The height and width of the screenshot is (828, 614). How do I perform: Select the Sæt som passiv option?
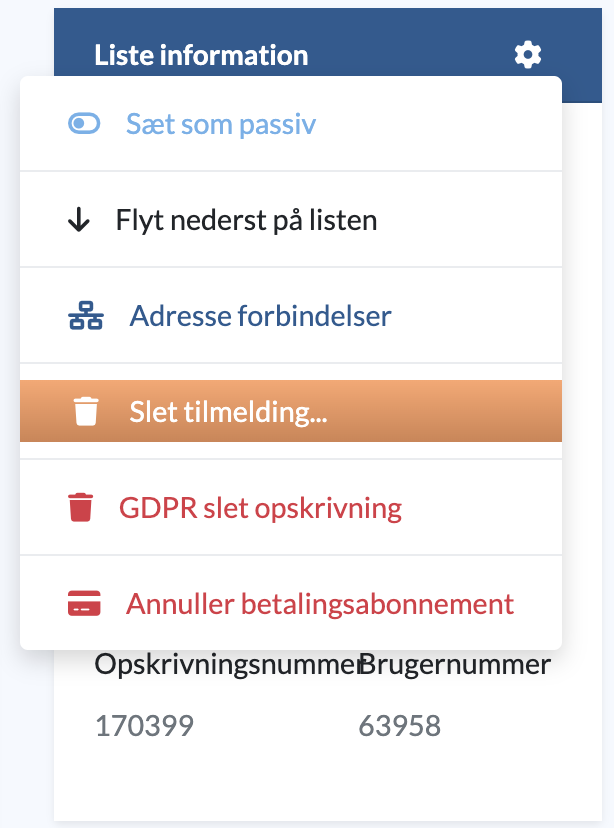[291, 124]
